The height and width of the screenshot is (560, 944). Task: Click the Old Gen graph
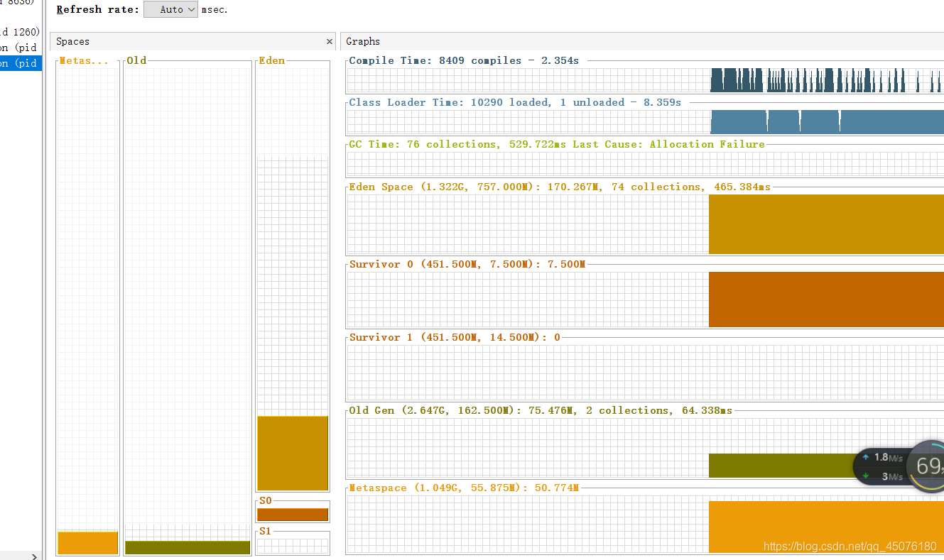pos(645,448)
